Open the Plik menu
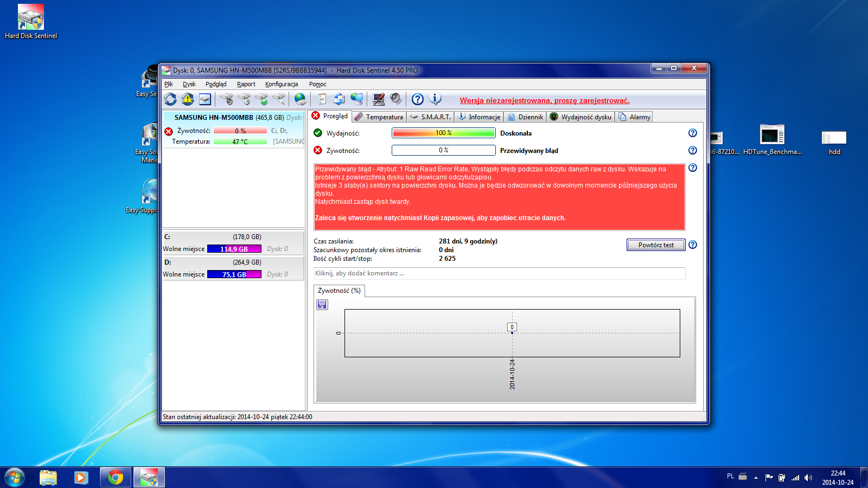This screenshot has height=488, width=868. point(169,84)
